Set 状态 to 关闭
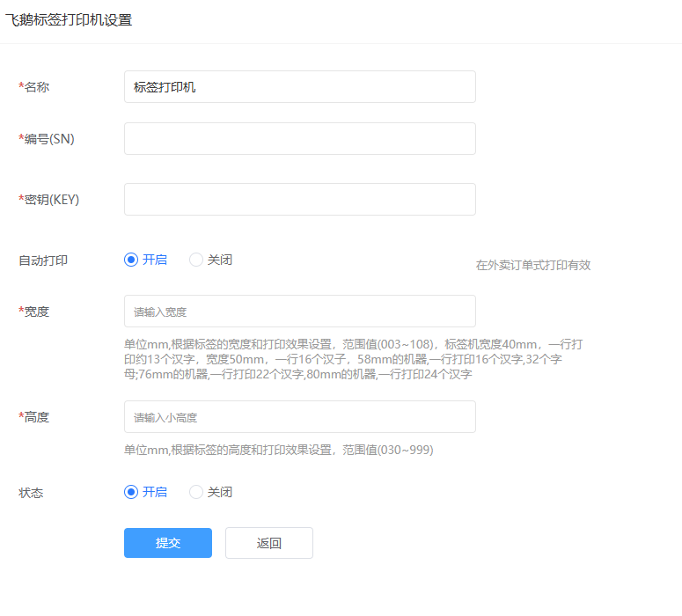Viewport: 682px width, 616px height. coord(196,492)
